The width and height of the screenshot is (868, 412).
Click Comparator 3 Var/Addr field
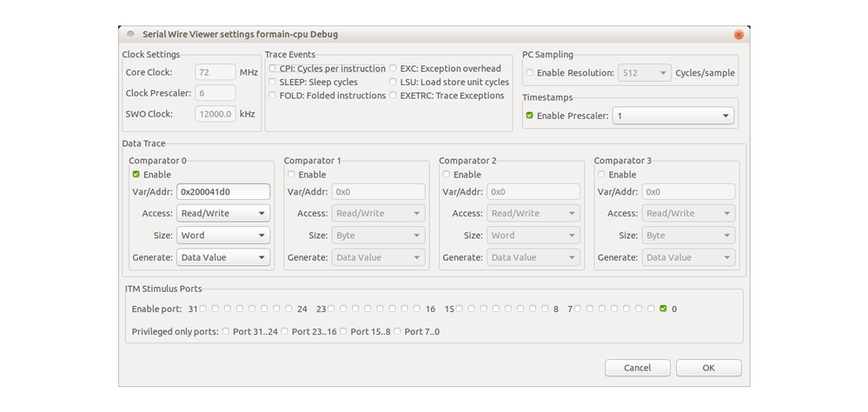(x=689, y=191)
